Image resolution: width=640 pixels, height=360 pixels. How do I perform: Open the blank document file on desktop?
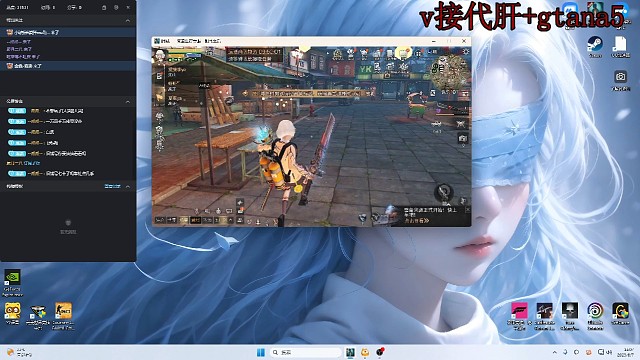(x=620, y=46)
